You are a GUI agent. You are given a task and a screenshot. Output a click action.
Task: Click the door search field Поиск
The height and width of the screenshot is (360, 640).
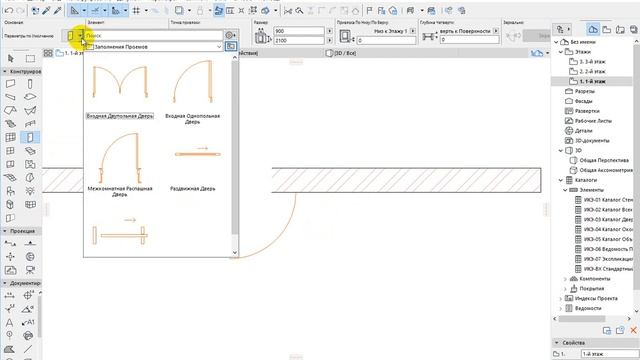[153, 36]
